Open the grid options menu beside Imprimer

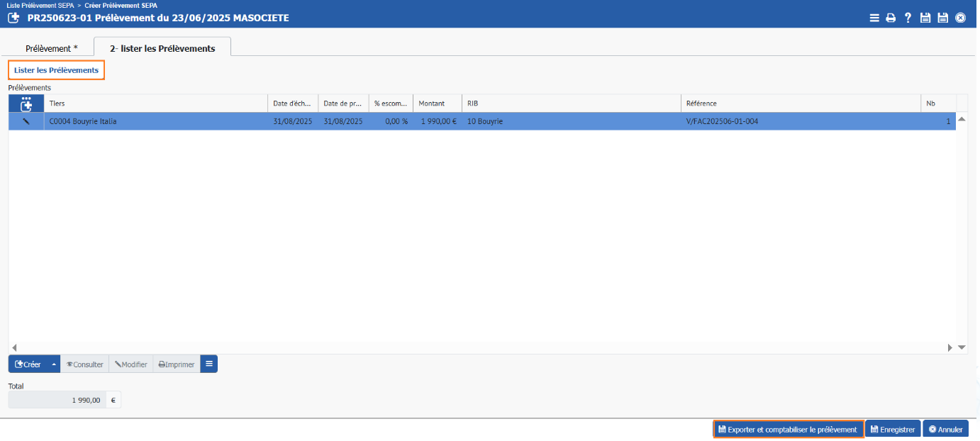208,364
